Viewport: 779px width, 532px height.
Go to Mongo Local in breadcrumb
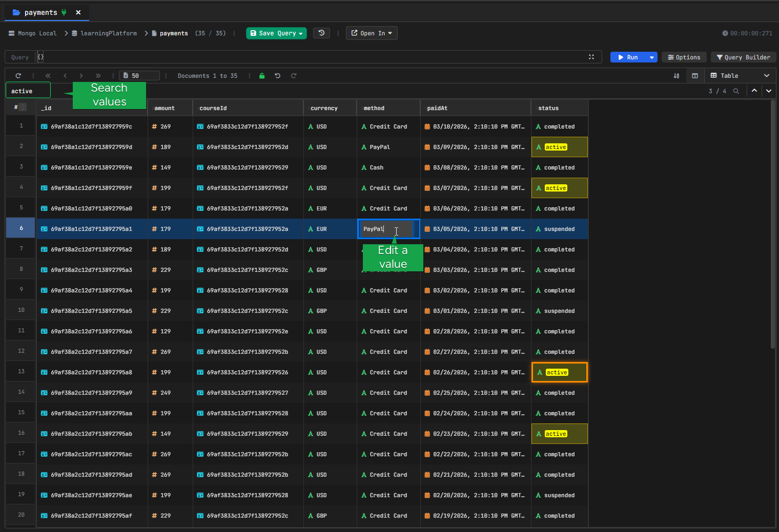pyautogui.click(x=33, y=33)
